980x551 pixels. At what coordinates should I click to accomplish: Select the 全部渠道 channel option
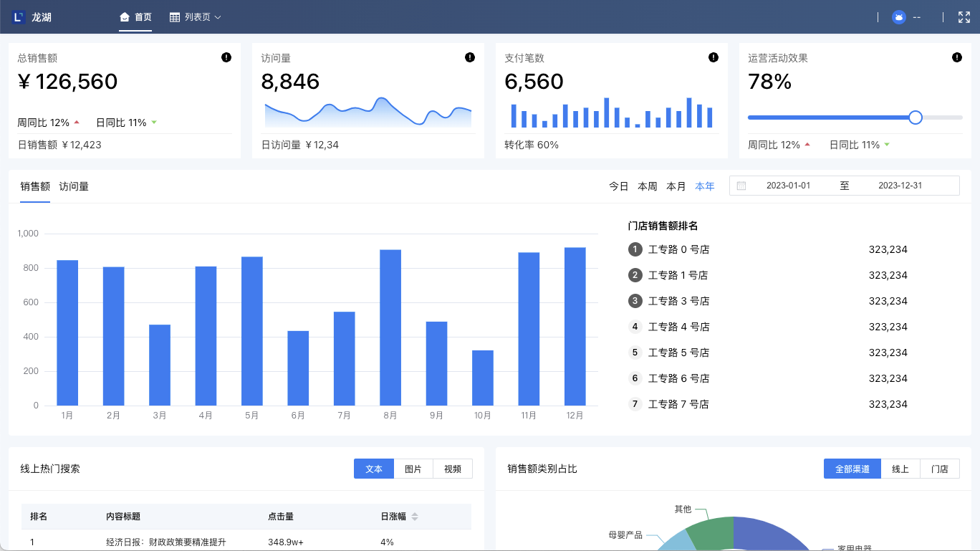852,469
